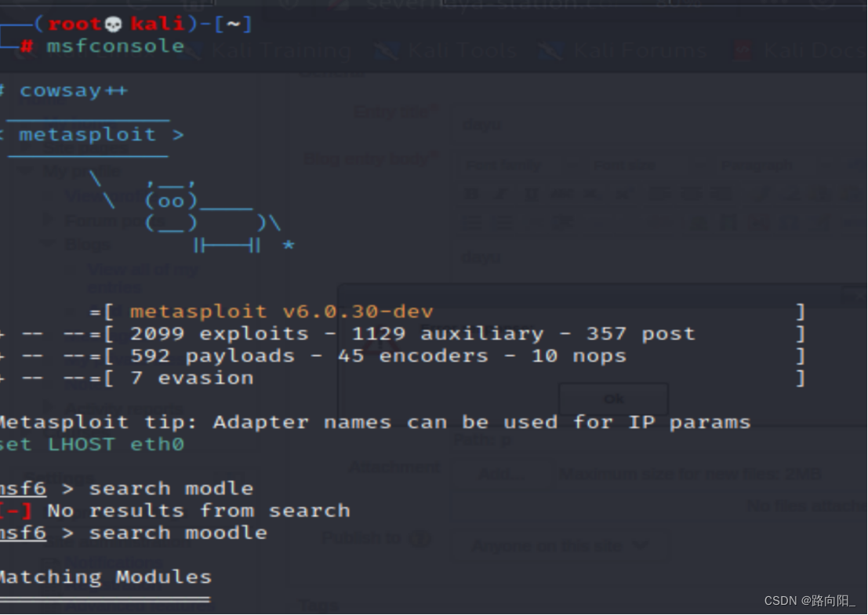Click the 592 payloads count
This screenshot has width=868, height=615.
212,355
